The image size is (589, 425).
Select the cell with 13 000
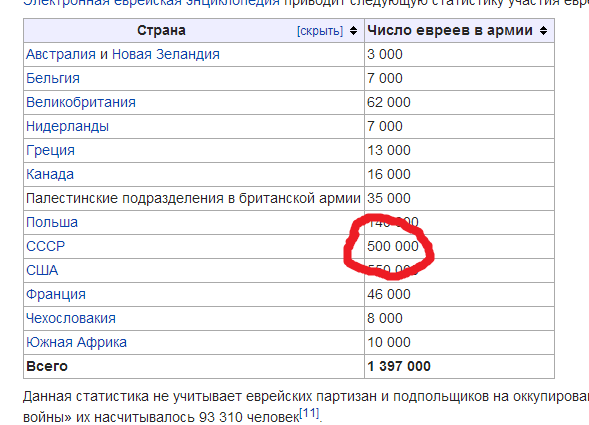point(459,150)
